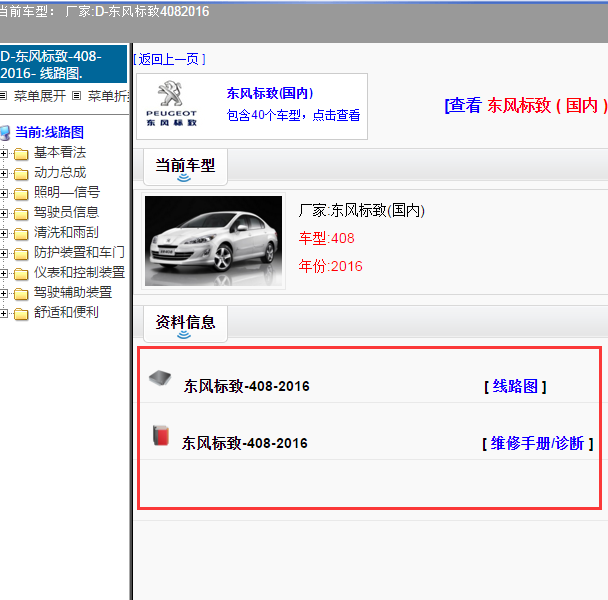This screenshot has width=608, height=600.
Task: Click the folder icon beside 照明—信号
Action: pos(21,194)
